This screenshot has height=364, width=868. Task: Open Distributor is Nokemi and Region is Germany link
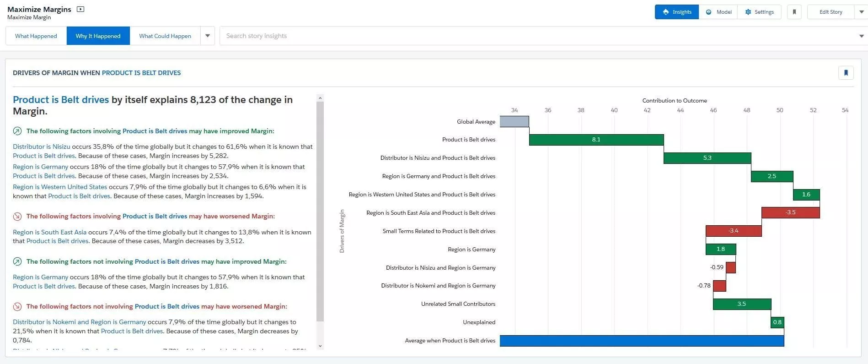(80, 322)
